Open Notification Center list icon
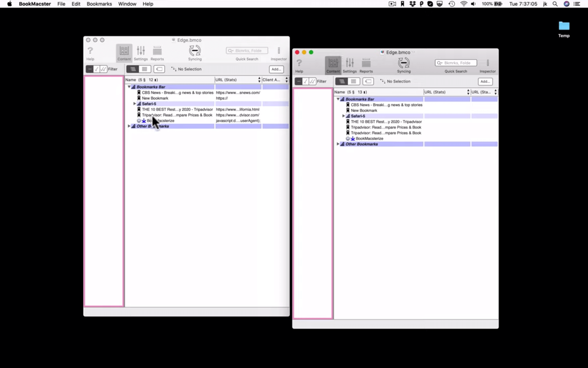This screenshot has height=368, width=588. pos(577,4)
